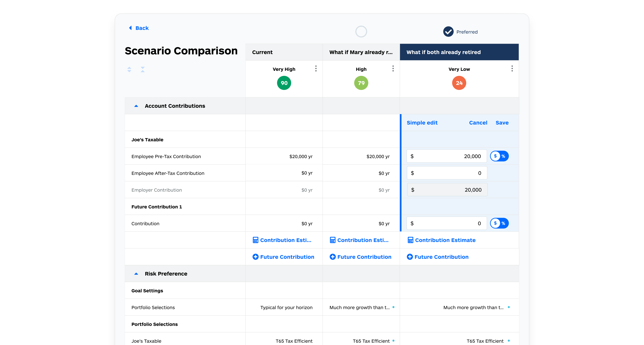Open the three-dot menu for Very Low scenario
Viewport: 644px width, 345px height.
pyautogui.click(x=512, y=69)
